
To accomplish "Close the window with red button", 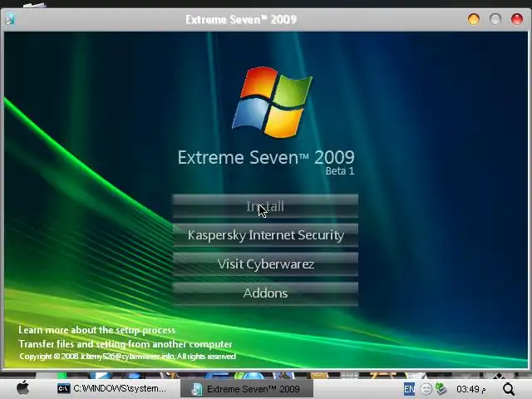I will [x=517, y=19].
